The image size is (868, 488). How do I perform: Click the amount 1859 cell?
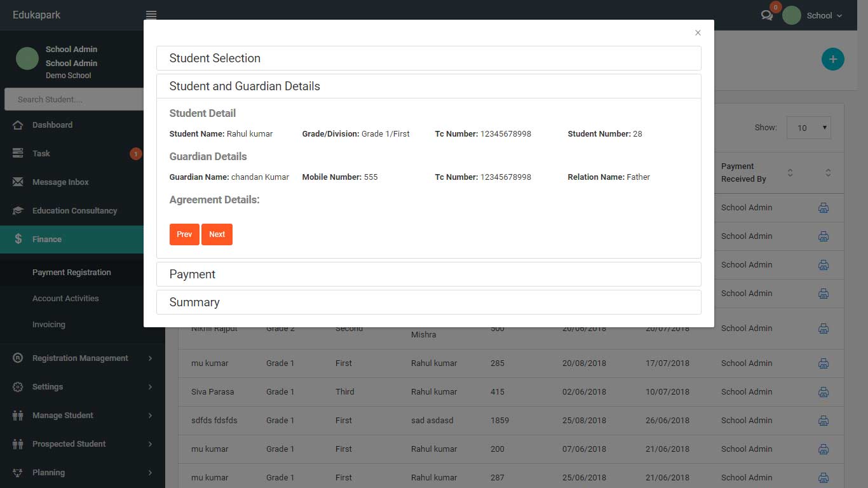(x=499, y=420)
